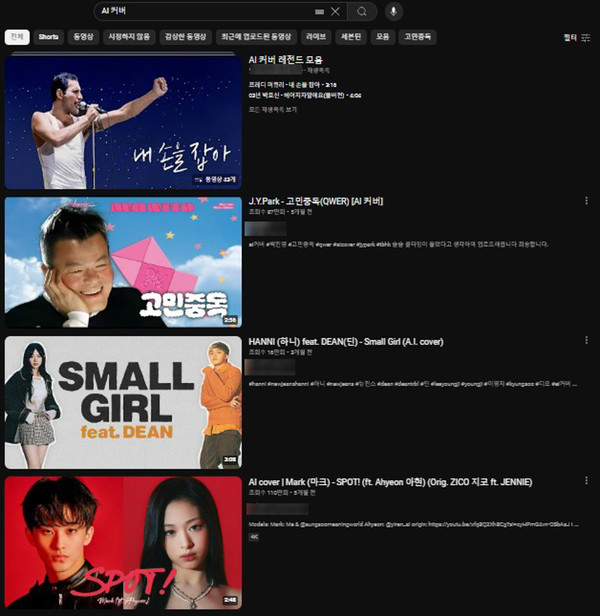Select the 세븐틴 filter chip
The image size is (600, 616).
[351, 37]
